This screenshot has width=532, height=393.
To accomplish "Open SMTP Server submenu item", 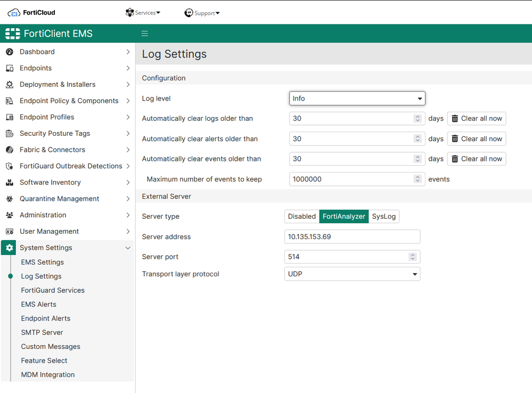I will click(42, 333).
